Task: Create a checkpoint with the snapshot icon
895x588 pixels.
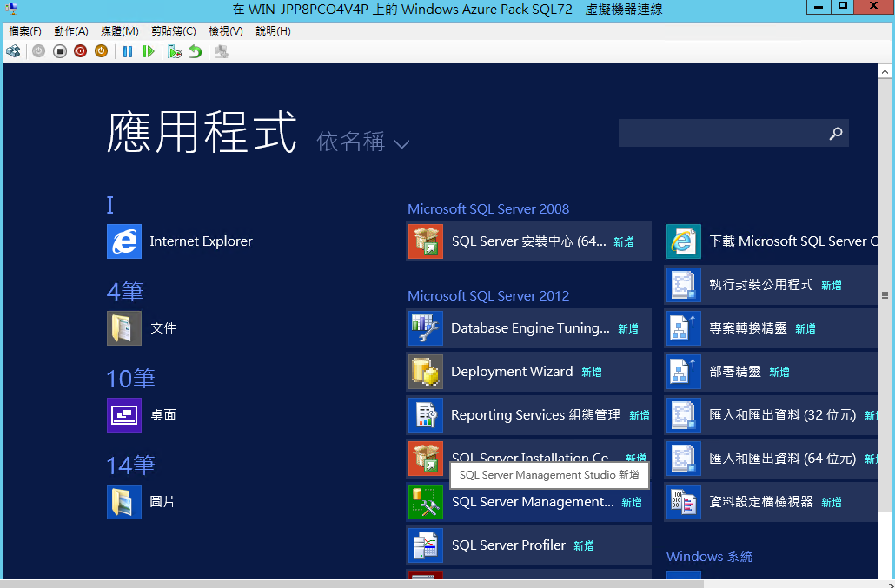Action: click(175, 51)
